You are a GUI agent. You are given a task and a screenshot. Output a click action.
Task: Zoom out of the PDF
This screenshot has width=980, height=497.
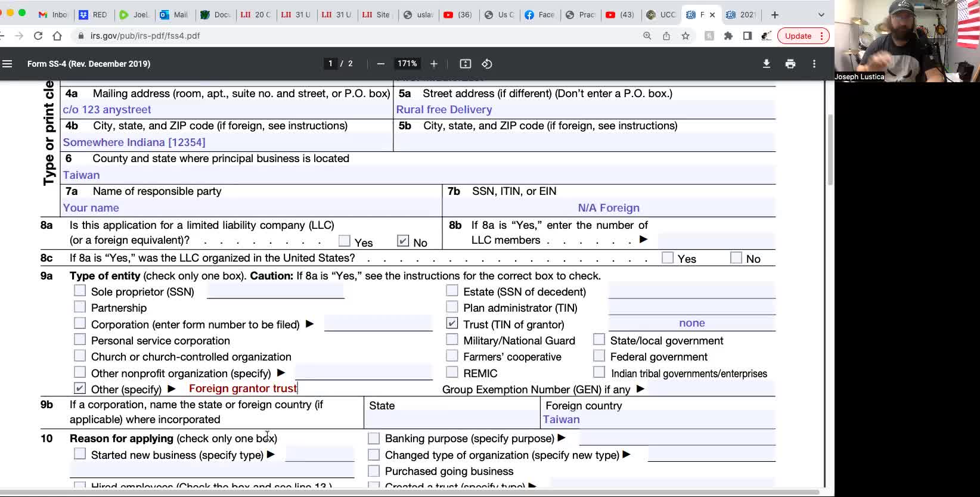pyautogui.click(x=381, y=64)
